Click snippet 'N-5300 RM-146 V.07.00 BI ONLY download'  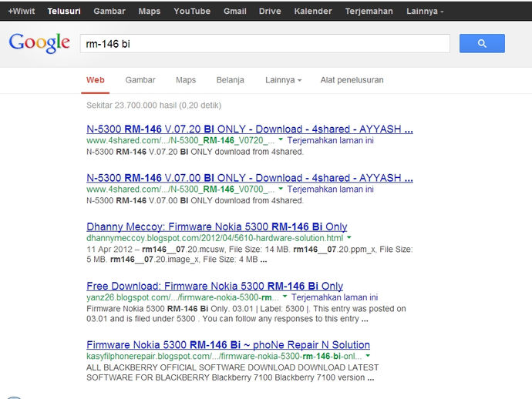coord(195,201)
